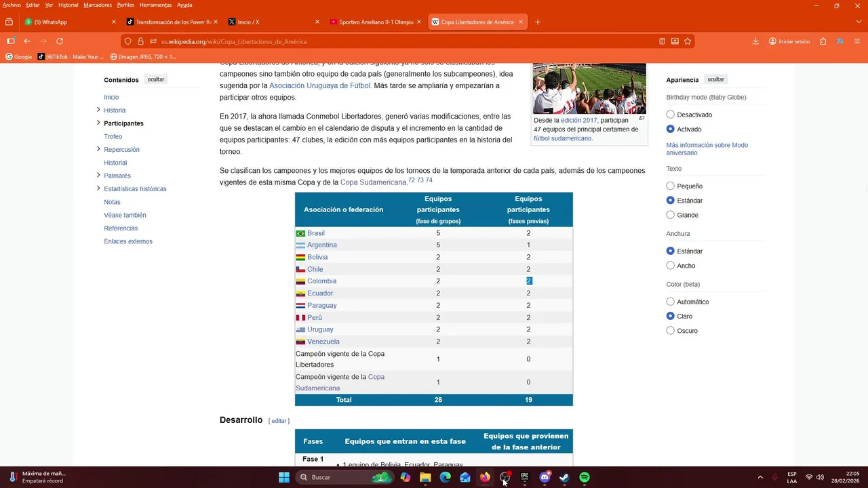
Task: Click the Google bookmark
Action: point(18,57)
